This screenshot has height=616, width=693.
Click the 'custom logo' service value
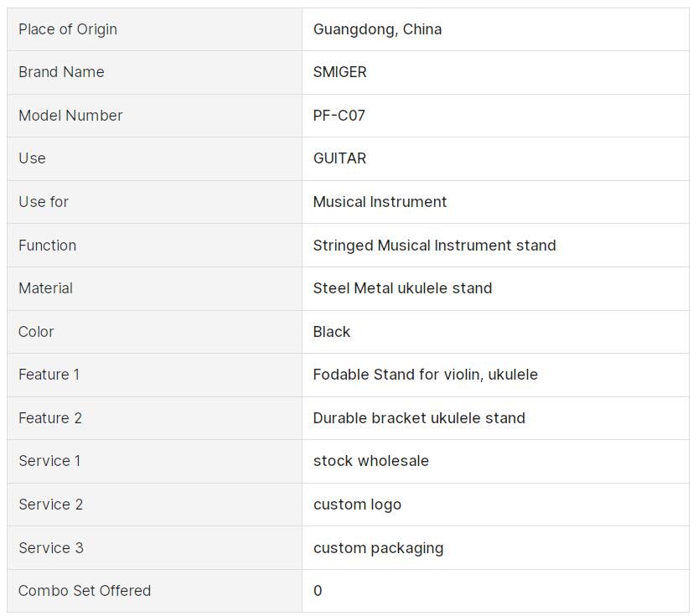pyautogui.click(x=357, y=505)
